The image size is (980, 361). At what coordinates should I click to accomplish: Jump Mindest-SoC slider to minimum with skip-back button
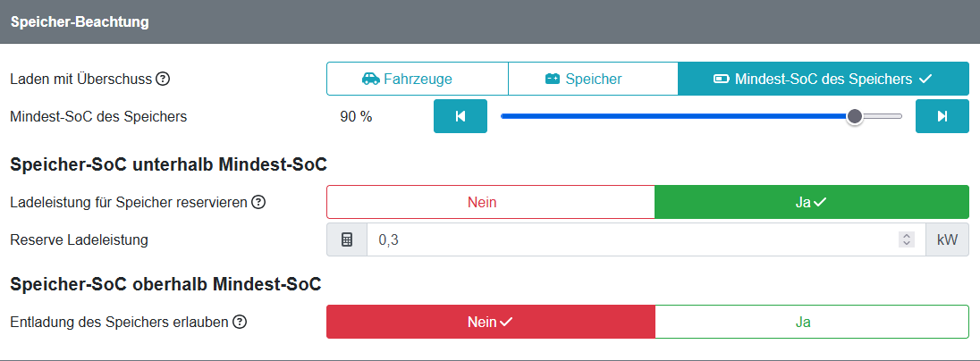[x=460, y=116]
